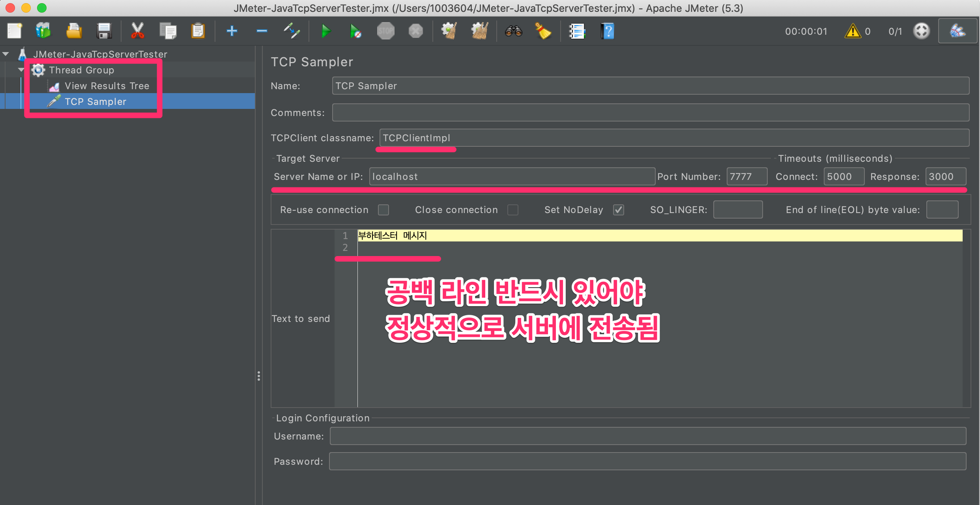
Task: Select Thread Group in the tree
Action: [81, 70]
